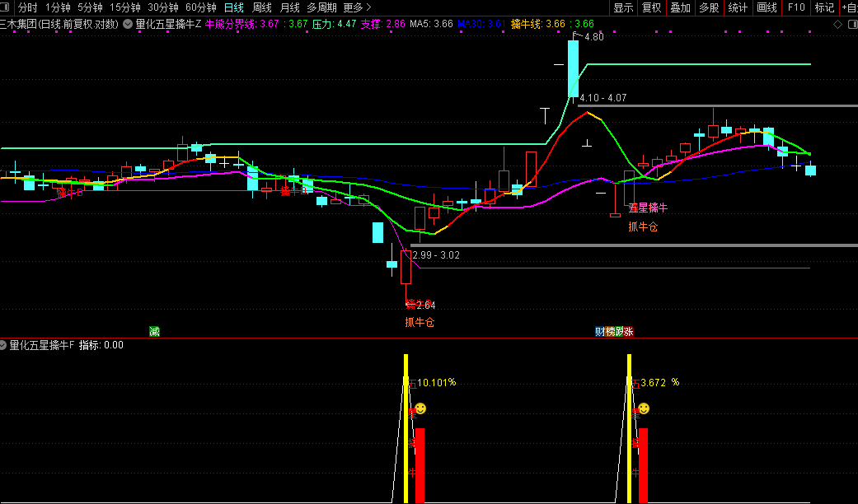
Task: Expand the 更多 periods menu
Action: click(x=357, y=7)
